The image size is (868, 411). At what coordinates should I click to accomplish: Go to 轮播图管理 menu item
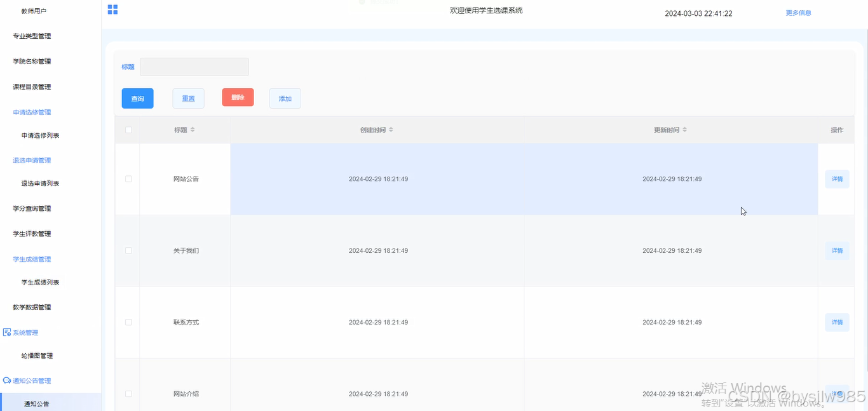click(x=37, y=356)
